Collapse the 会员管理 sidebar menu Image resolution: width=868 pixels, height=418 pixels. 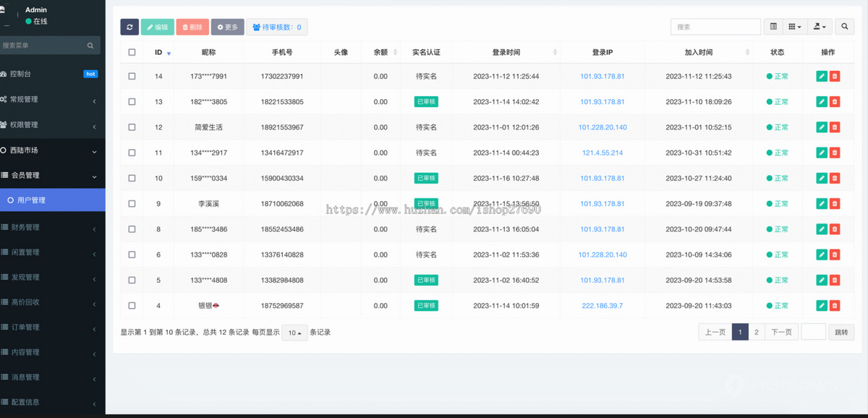coord(52,175)
